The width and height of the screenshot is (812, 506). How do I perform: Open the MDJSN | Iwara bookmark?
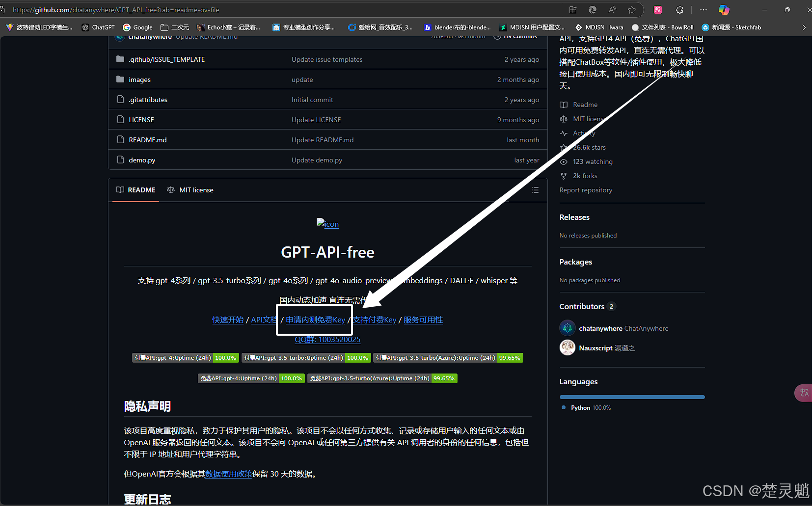[599, 27]
